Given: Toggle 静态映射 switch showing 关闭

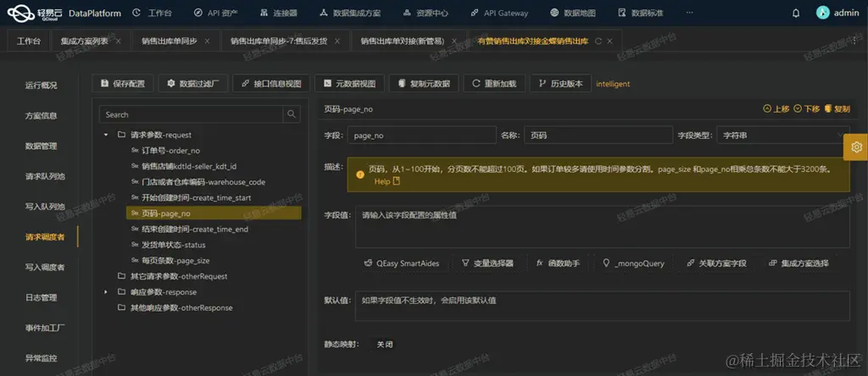Looking at the screenshot, I should 385,344.
